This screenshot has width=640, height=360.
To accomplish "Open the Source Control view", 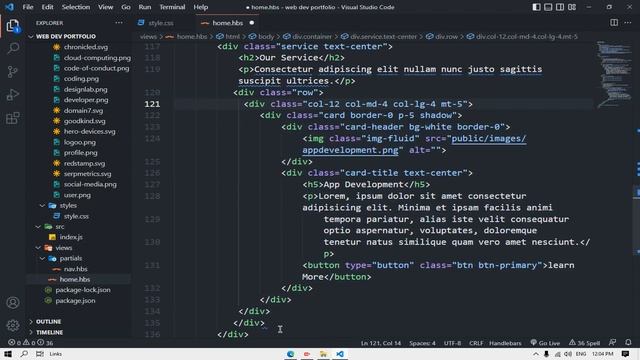I will coord(13,72).
